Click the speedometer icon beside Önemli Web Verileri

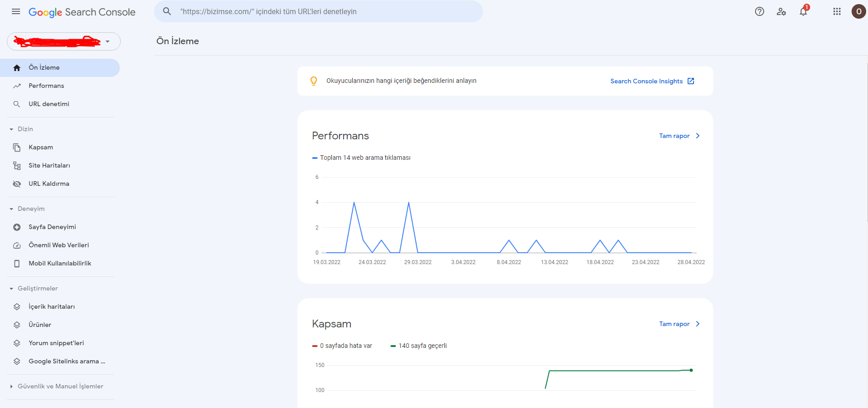click(17, 245)
